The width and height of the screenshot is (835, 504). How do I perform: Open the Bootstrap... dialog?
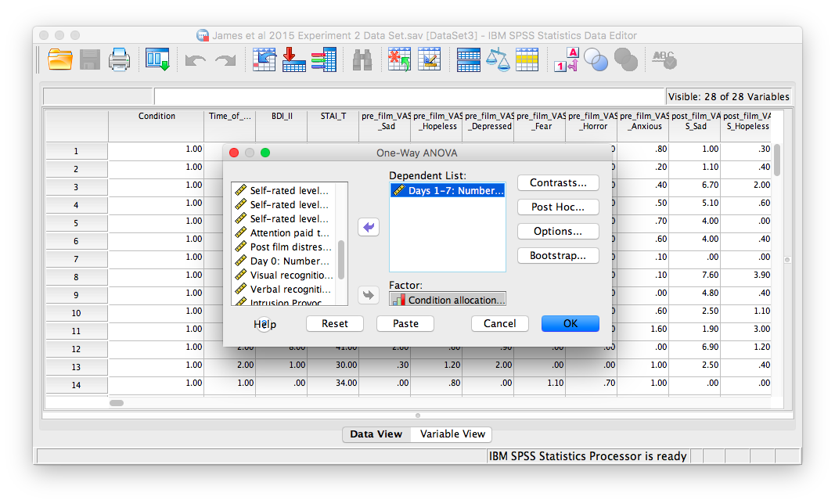point(558,256)
